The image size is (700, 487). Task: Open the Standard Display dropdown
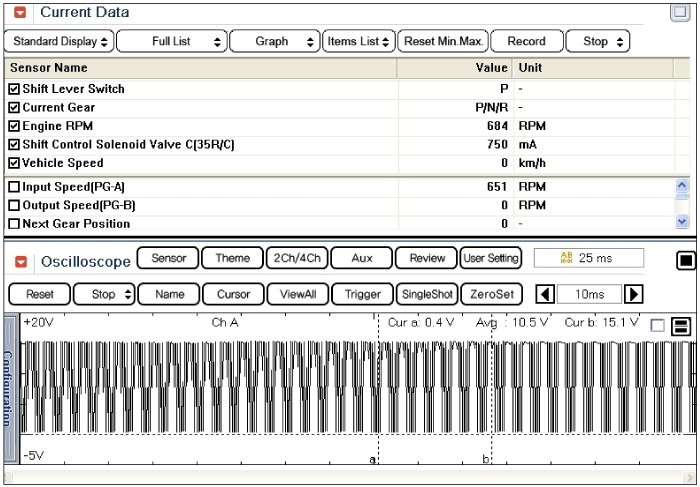pyautogui.click(x=59, y=42)
